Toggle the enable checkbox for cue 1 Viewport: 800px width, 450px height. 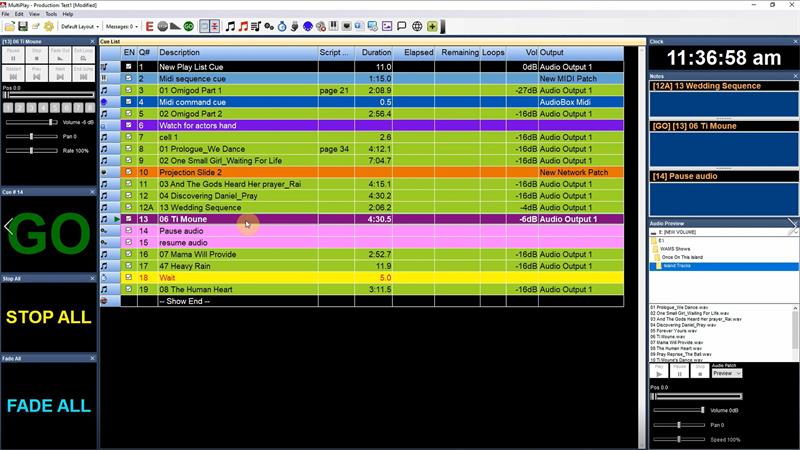128,66
